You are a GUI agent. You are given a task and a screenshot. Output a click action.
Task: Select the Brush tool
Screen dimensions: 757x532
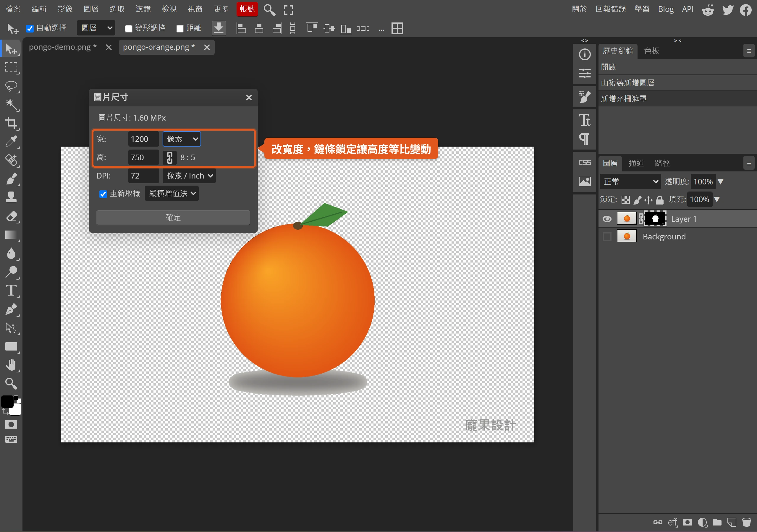11,179
